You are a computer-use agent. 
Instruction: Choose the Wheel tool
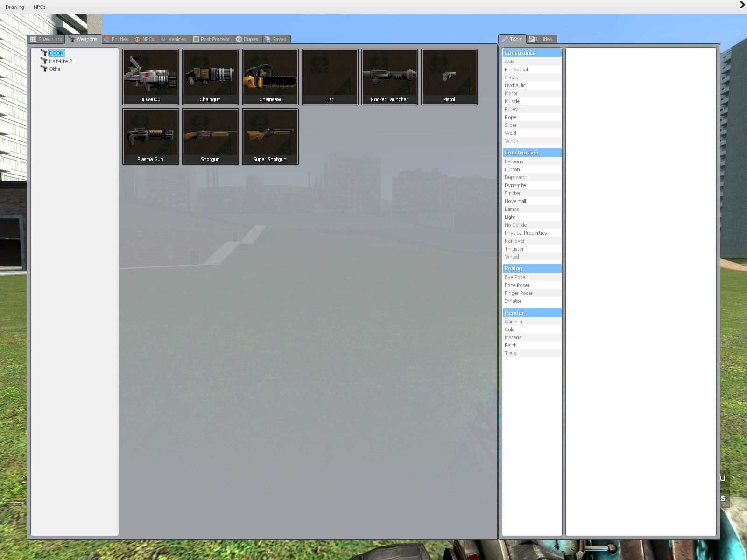[x=532, y=257]
